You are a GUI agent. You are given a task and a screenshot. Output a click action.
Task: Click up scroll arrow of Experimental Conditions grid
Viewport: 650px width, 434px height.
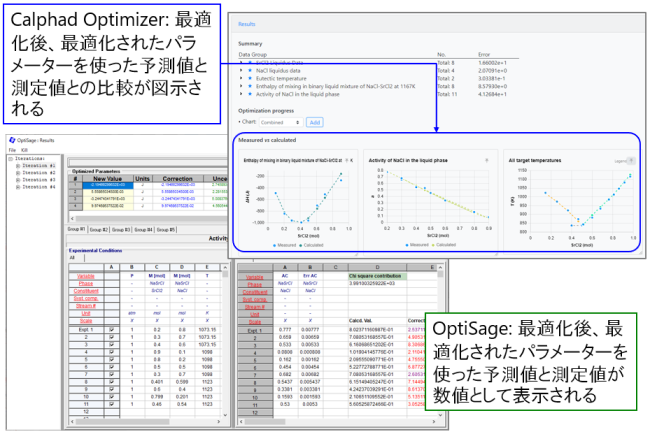225,267
